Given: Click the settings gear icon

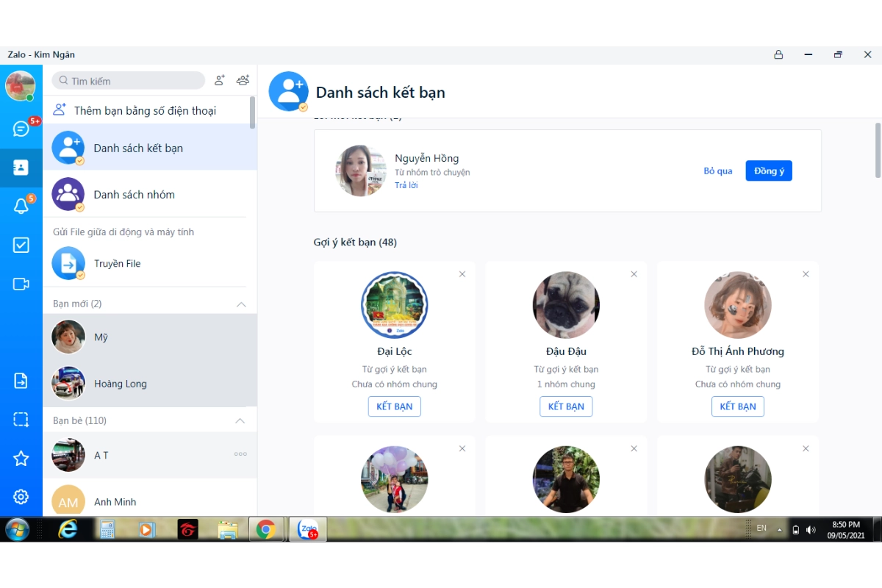Looking at the screenshot, I should pos(21,497).
